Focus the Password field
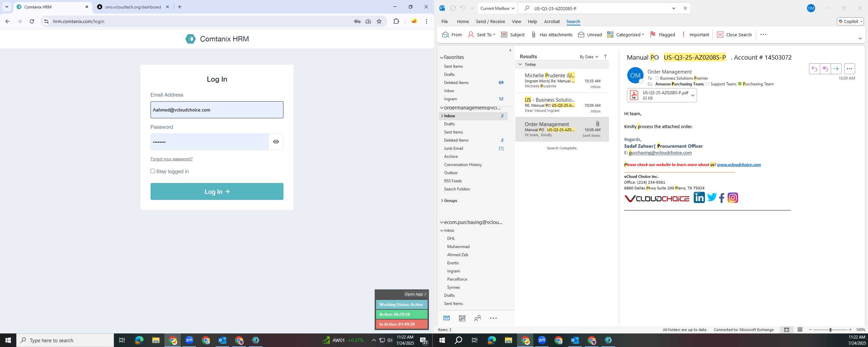This screenshot has width=868, height=347. pos(210,142)
